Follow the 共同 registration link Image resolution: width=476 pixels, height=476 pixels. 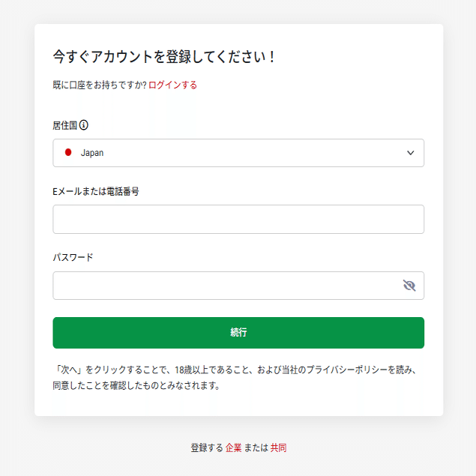coord(279,448)
